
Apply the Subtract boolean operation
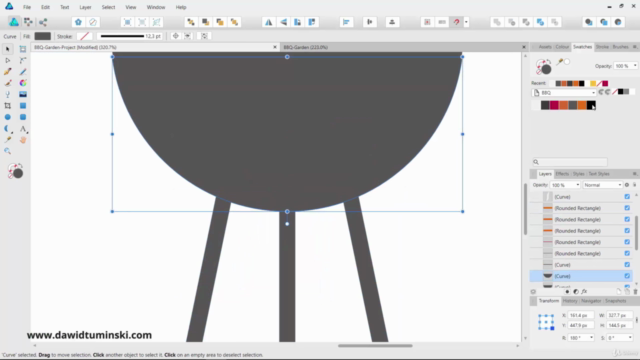pyautogui.click(x=511, y=22)
